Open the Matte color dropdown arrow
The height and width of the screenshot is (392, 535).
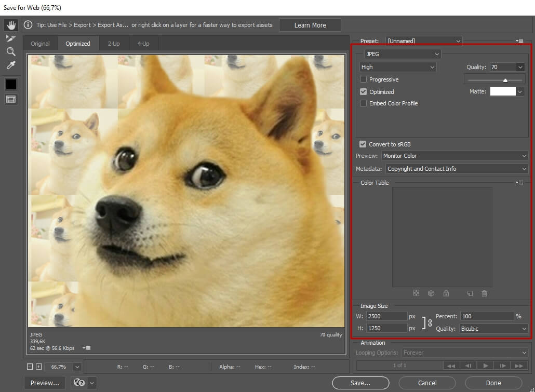click(x=520, y=91)
